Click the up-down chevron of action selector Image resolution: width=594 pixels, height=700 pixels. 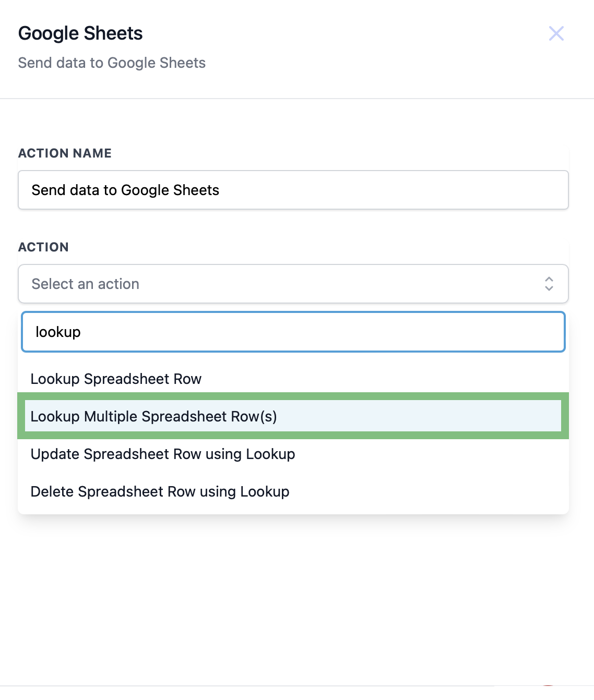pos(549,284)
